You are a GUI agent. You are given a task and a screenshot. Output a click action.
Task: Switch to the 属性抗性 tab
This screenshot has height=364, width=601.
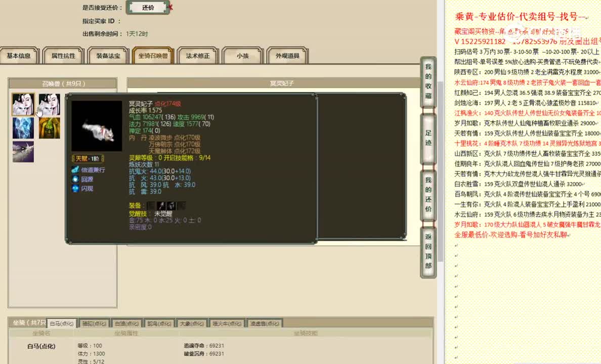[63, 56]
